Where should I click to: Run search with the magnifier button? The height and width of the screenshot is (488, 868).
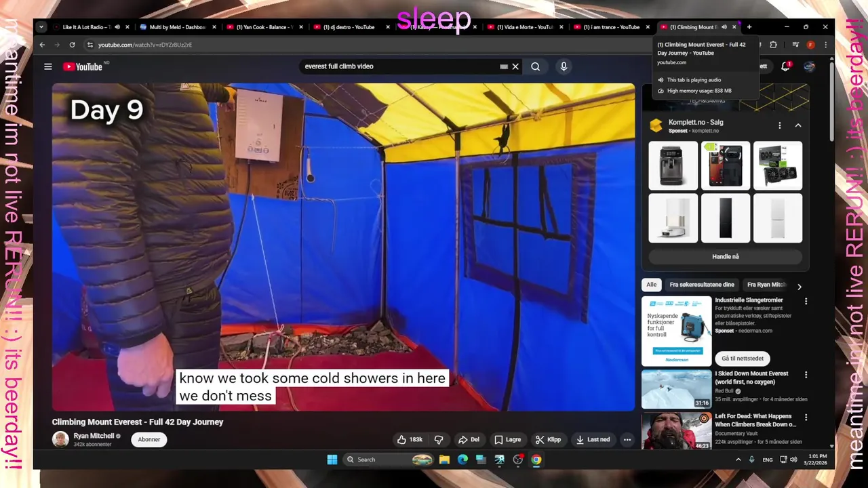(x=536, y=66)
